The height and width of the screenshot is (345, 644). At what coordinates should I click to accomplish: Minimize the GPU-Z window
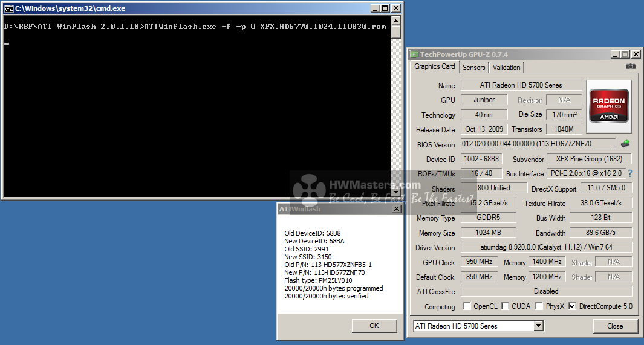pos(615,54)
